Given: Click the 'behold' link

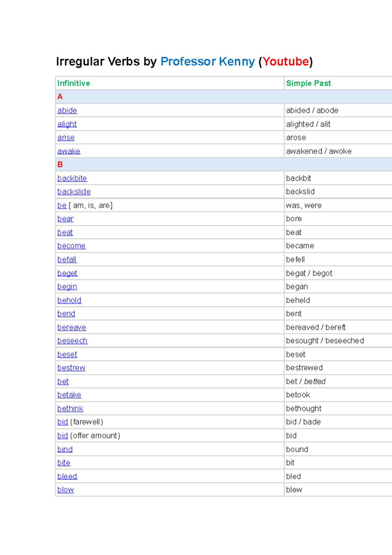Looking at the screenshot, I should (x=69, y=300).
